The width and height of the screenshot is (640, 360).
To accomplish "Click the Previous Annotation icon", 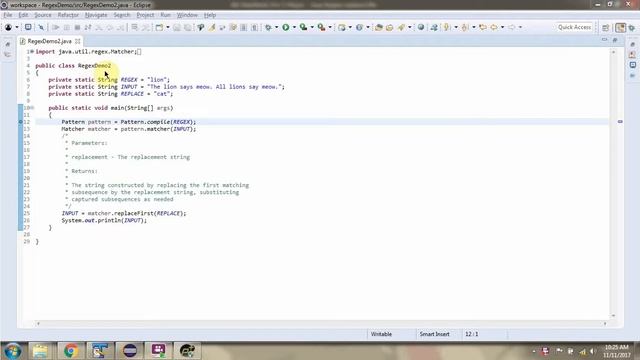I will [464, 27].
